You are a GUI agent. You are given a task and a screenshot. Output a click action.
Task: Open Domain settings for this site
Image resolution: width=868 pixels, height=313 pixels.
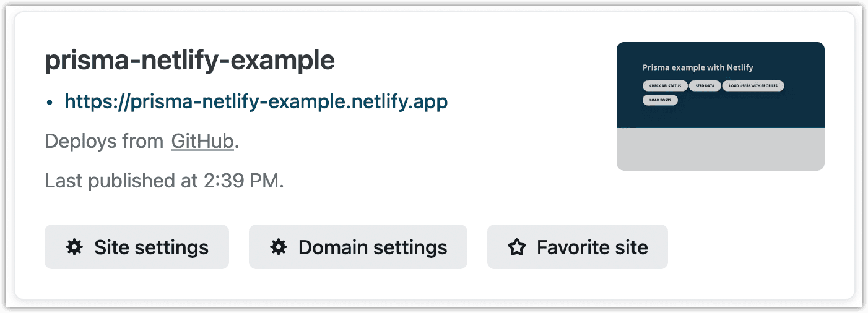(x=372, y=247)
